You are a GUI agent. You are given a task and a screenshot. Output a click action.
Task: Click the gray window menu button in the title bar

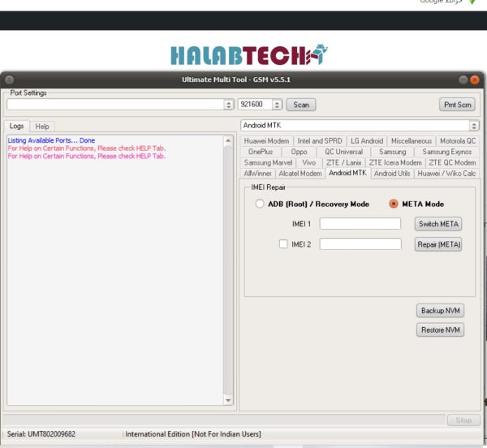[x=9, y=80]
